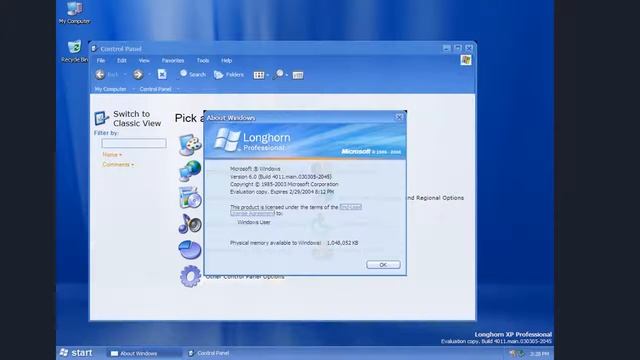Open the start menu button

click(x=76, y=353)
